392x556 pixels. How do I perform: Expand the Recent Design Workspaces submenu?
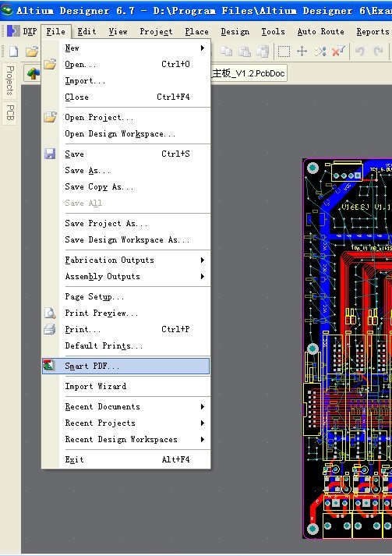pyautogui.click(x=203, y=439)
